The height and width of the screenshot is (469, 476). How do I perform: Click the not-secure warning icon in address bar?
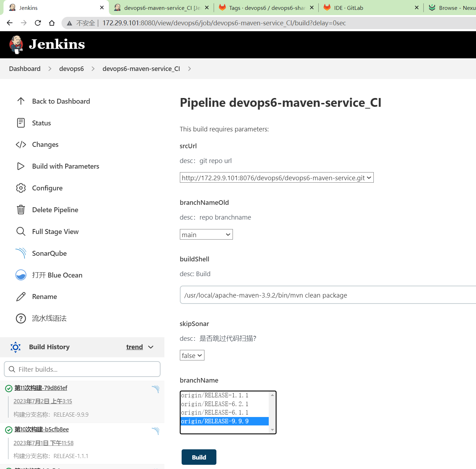click(70, 23)
